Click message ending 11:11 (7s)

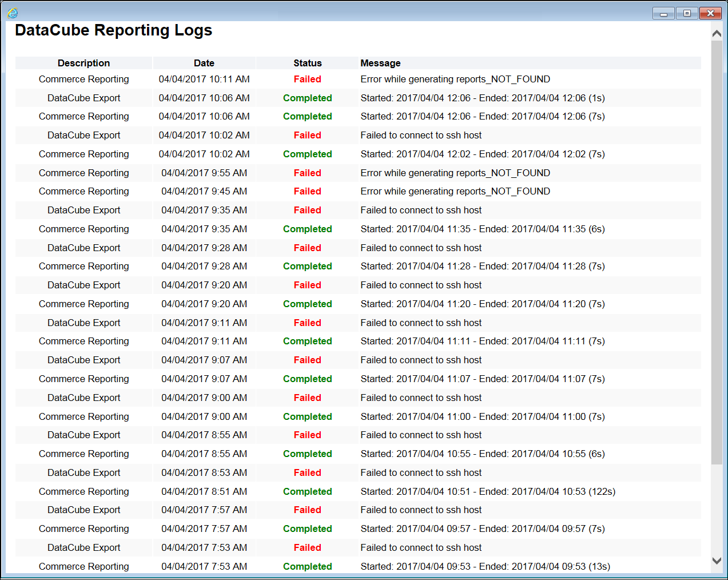tap(483, 341)
